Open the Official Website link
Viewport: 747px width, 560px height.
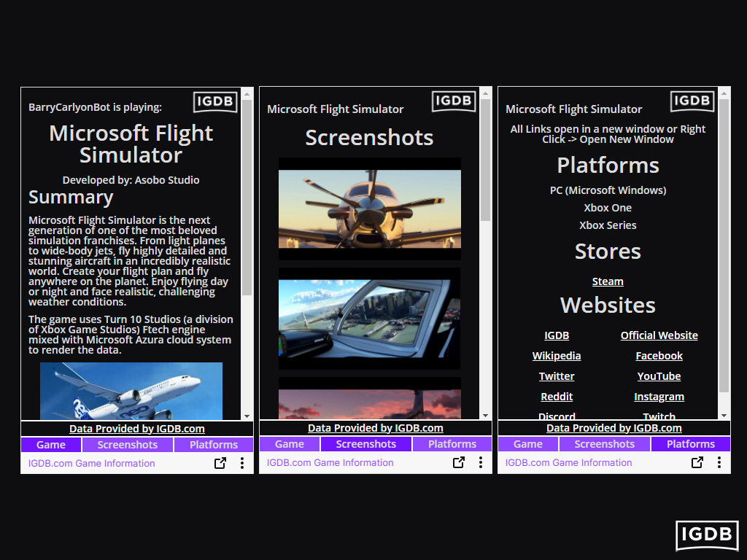pyautogui.click(x=659, y=335)
